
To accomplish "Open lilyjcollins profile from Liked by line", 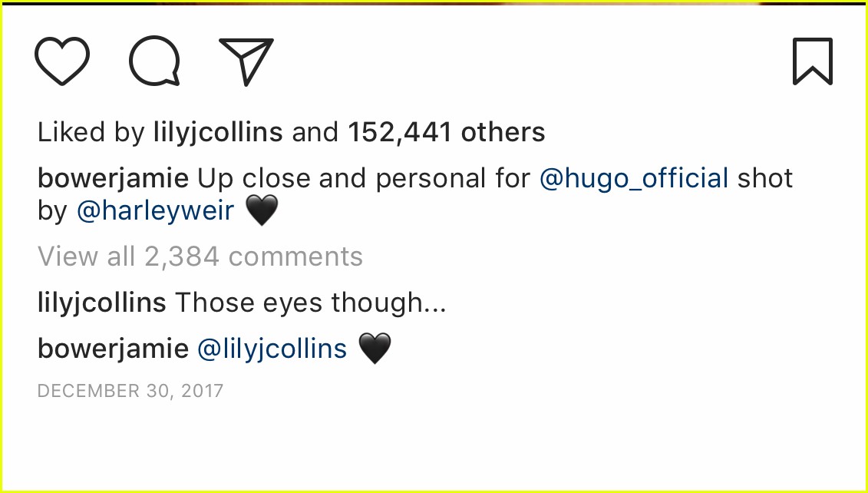I will [x=218, y=133].
